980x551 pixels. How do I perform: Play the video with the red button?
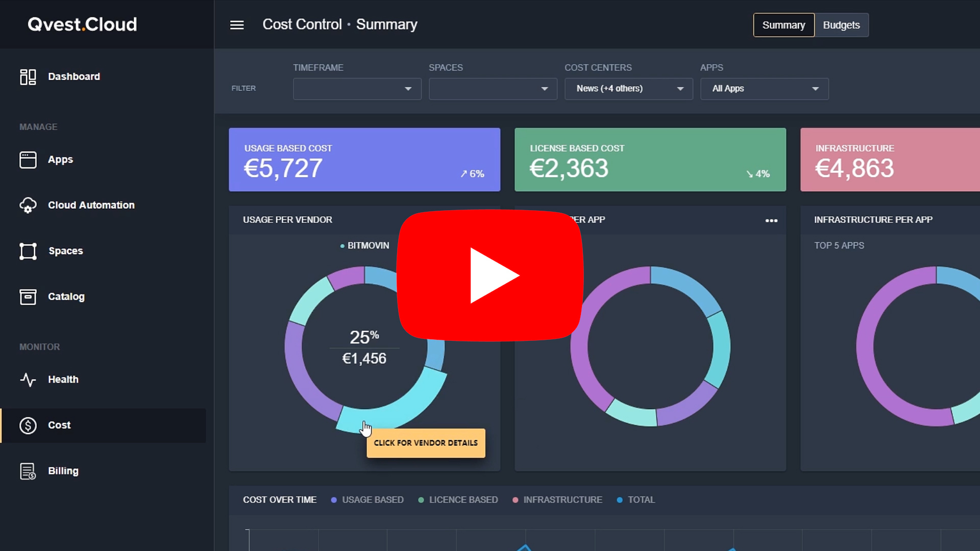[490, 275]
